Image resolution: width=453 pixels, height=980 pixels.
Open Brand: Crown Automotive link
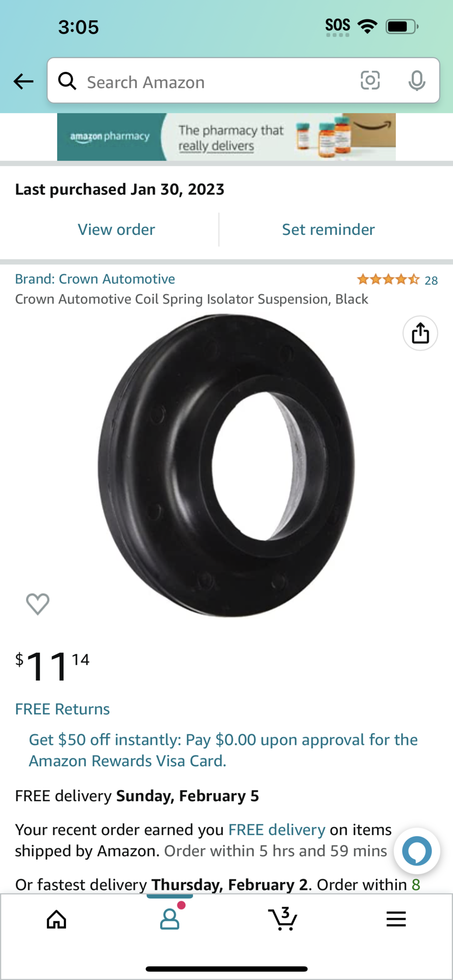point(95,279)
